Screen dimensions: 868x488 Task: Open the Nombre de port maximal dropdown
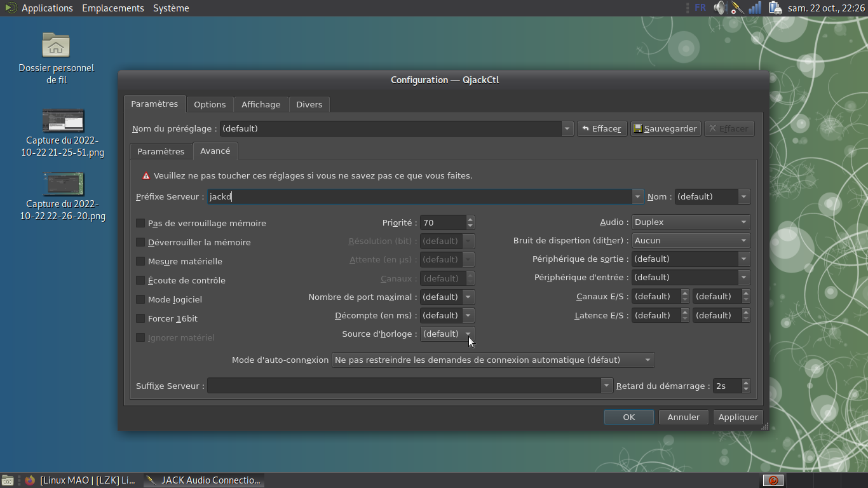click(447, 297)
